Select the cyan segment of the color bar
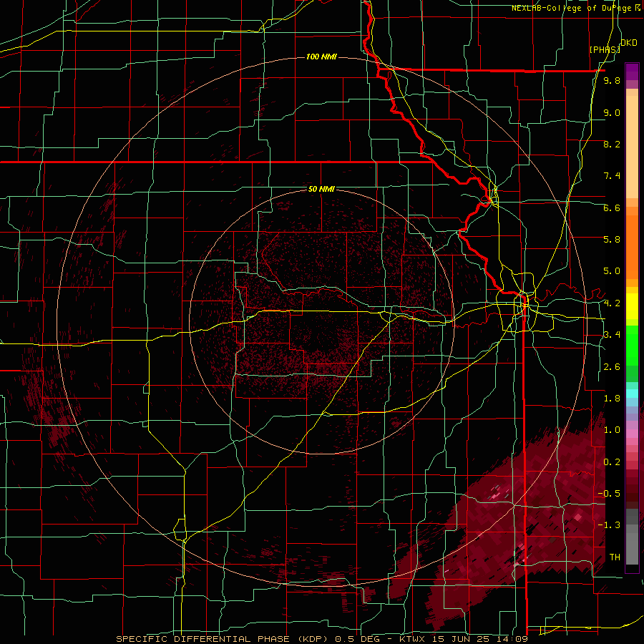The image size is (644, 644). click(632, 394)
